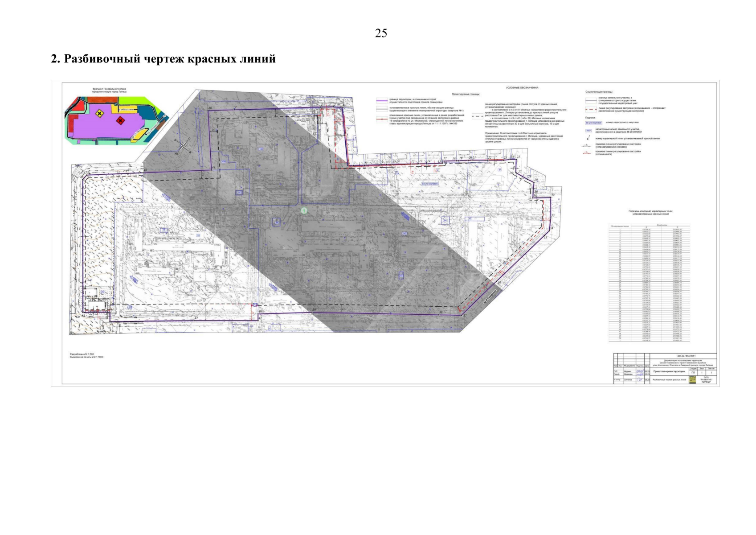Click cadastral quarter label 48:20:0029309 on map

point(429,183)
